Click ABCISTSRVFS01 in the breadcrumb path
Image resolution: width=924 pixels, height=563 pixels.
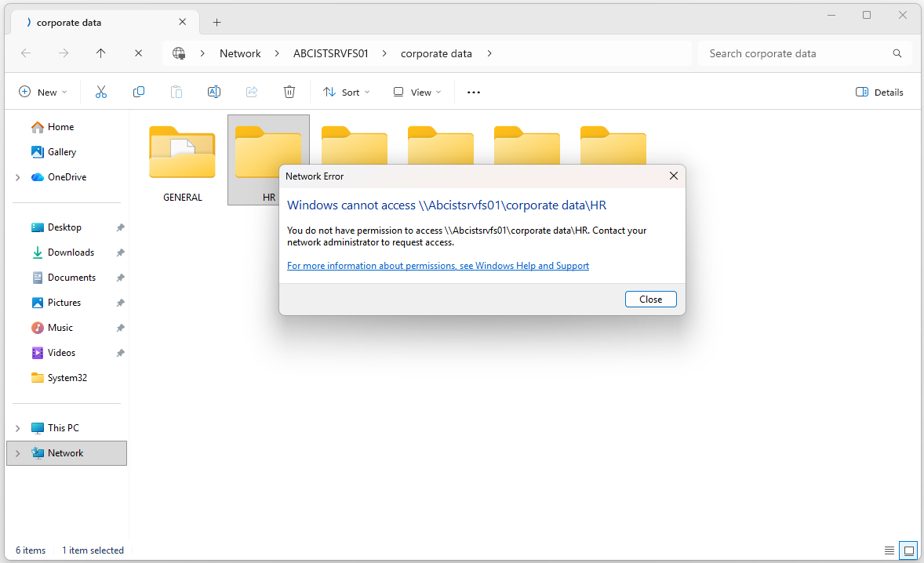pos(330,53)
